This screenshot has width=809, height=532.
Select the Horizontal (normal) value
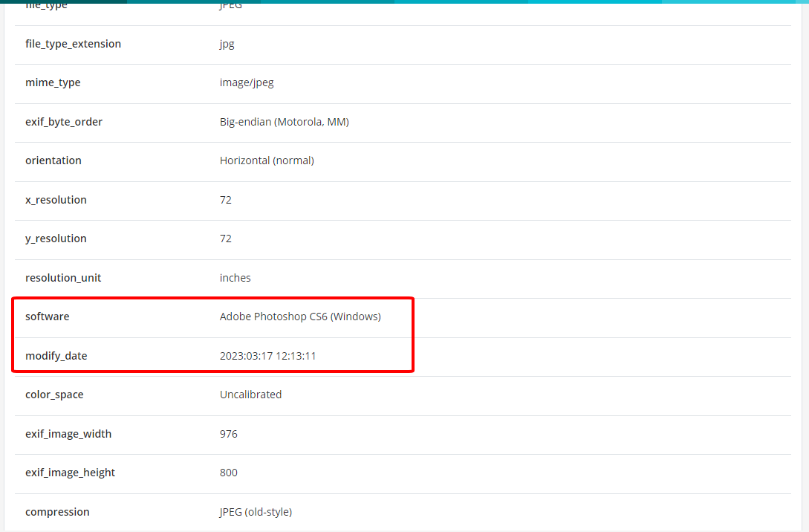point(267,160)
